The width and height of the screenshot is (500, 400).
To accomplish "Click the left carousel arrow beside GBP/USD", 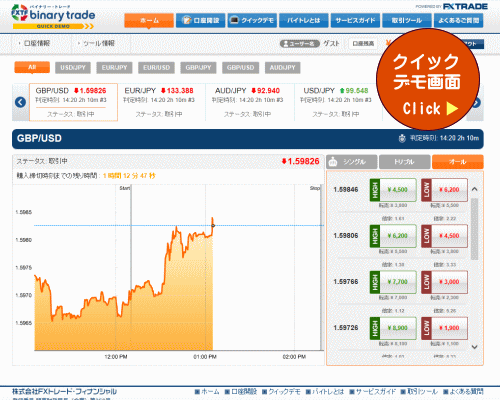I will tap(20, 102).
